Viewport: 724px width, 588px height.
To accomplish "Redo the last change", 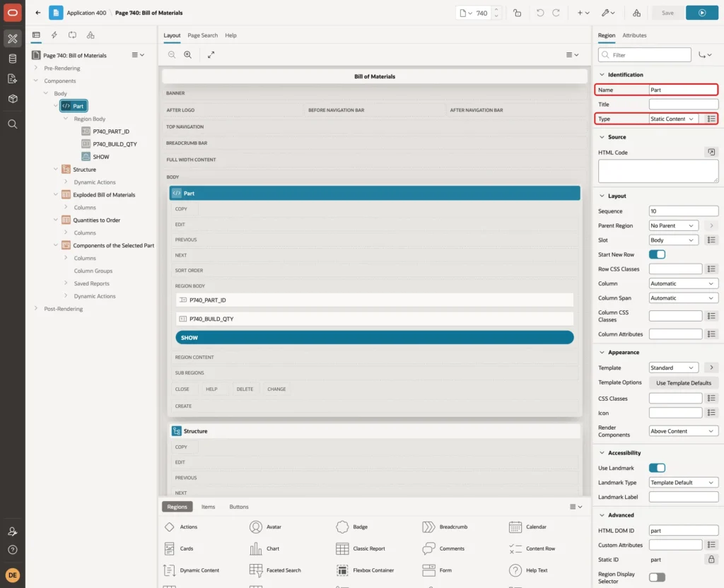I will [x=556, y=13].
